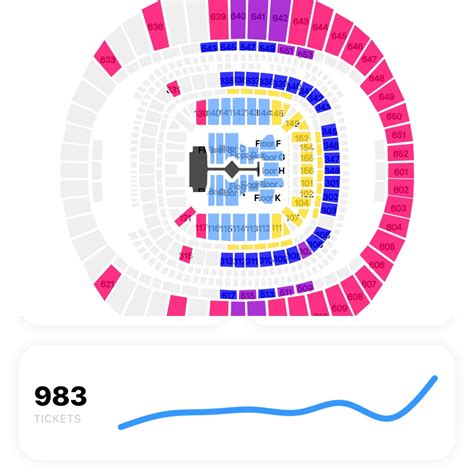The image size is (474, 474).
Task: Select section 636 on the seat map
Action: pyautogui.click(x=155, y=26)
